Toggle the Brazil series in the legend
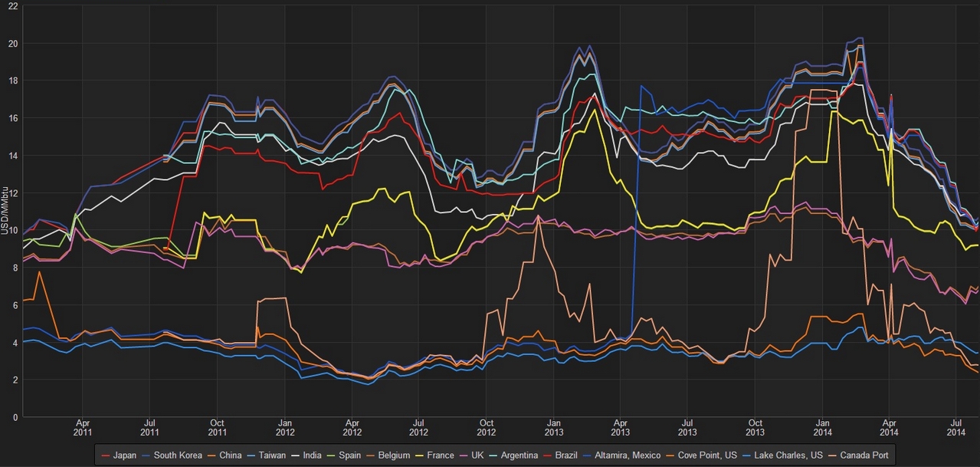 coord(567,455)
